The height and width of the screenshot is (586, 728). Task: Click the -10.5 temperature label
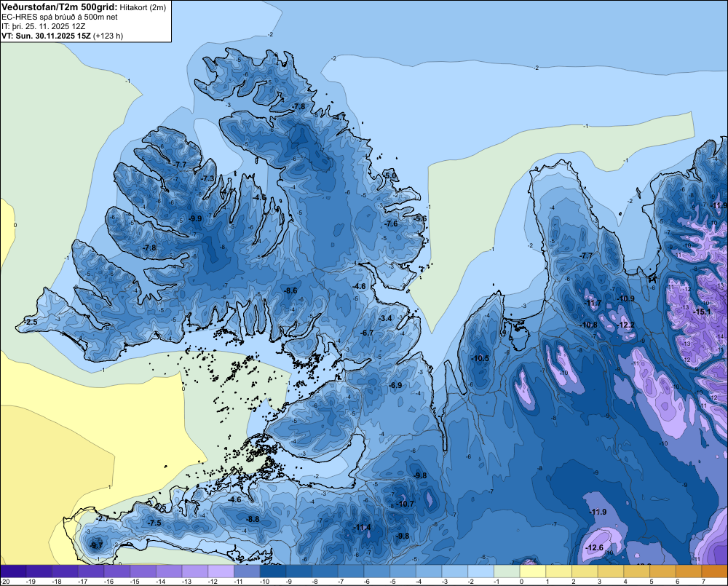pyautogui.click(x=480, y=358)
